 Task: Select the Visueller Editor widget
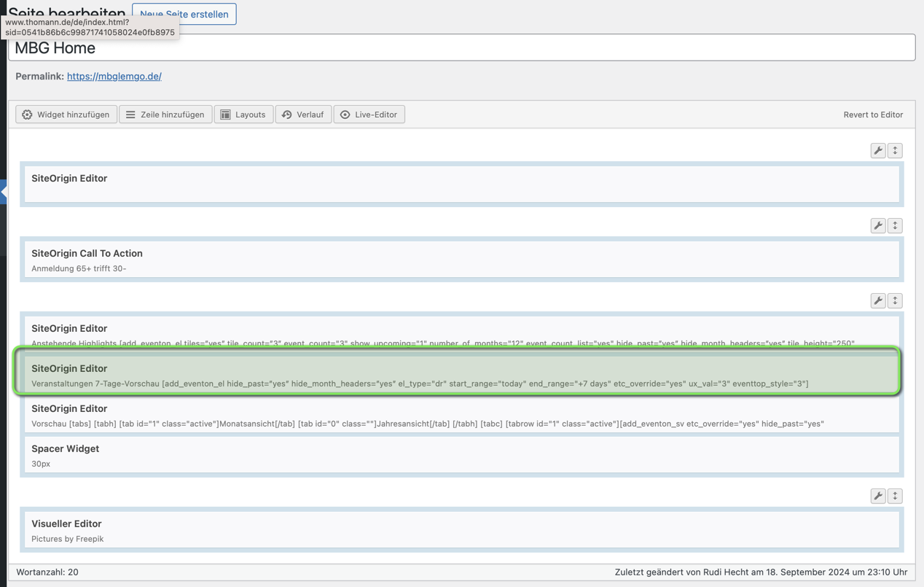click(x=462, y=530)
